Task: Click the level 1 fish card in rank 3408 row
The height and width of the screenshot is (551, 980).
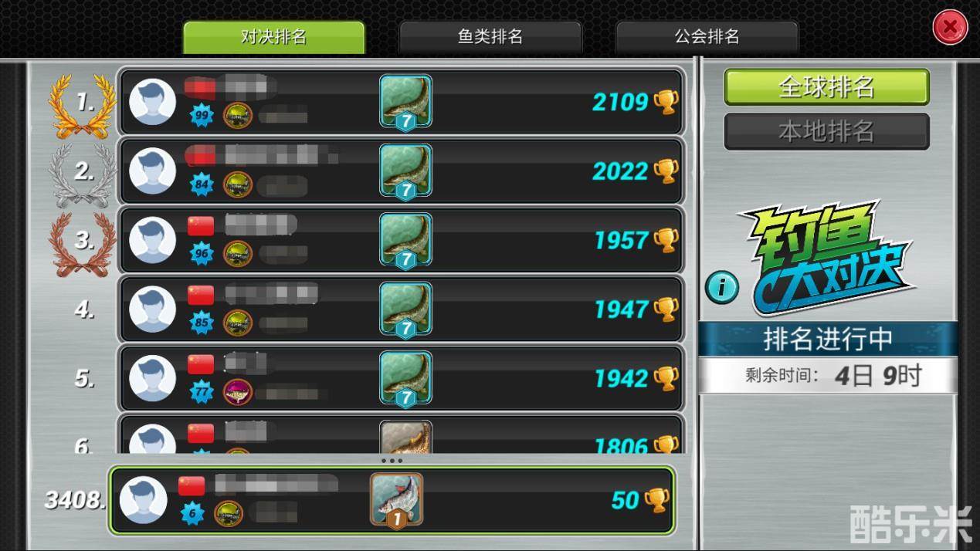Action: pyautogui.click(x=396, y=500)
